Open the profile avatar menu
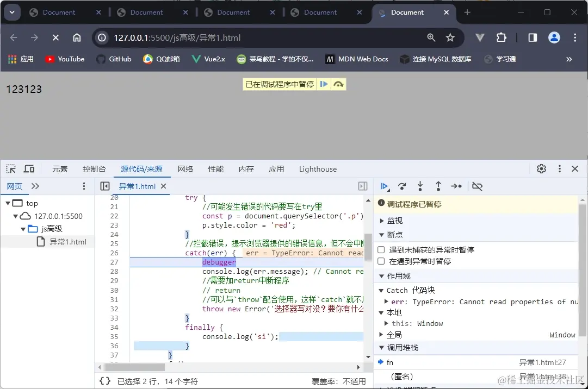 (x=554, y=37)
